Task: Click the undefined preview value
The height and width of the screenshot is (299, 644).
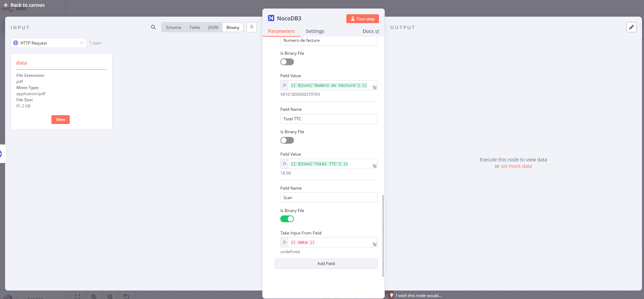Action: (x=290, y=252)
